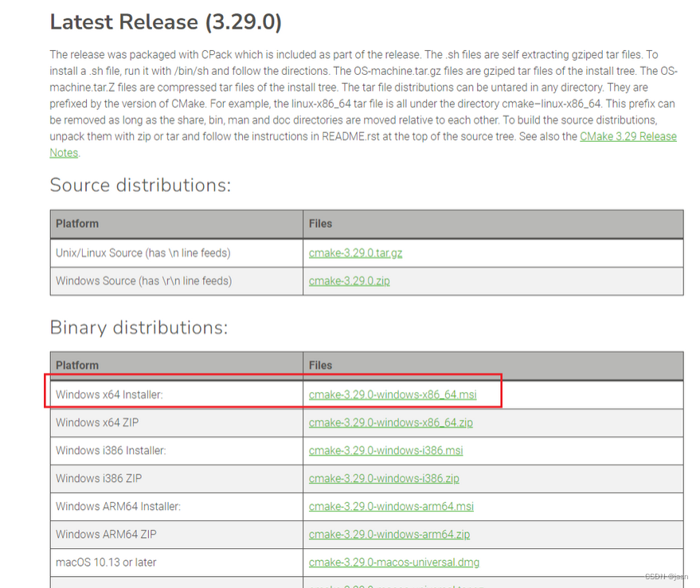Select 'Windows i386 Installer:' platform cell
Image resolution: width=700 pixels, height=588 pixels.
(177, 450)
